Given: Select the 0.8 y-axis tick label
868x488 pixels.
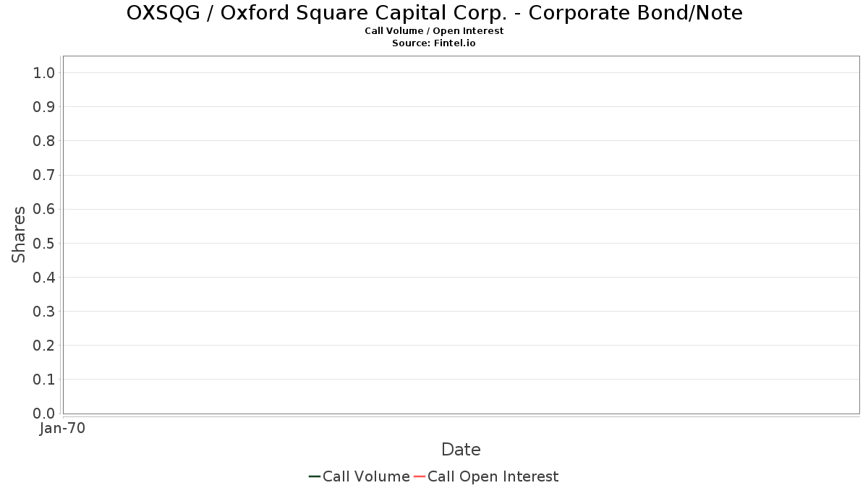Looking at the screenshot, I should click(x=44, y=141).
